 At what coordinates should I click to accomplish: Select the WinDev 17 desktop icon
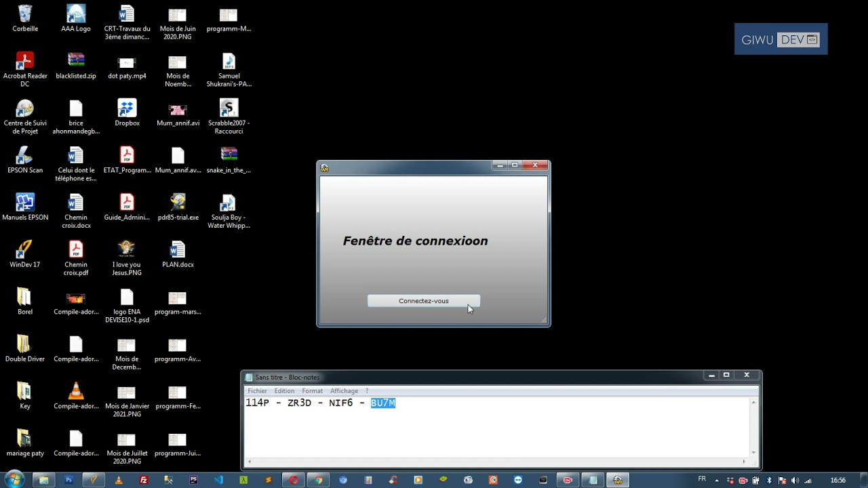[x=25, y=254]
